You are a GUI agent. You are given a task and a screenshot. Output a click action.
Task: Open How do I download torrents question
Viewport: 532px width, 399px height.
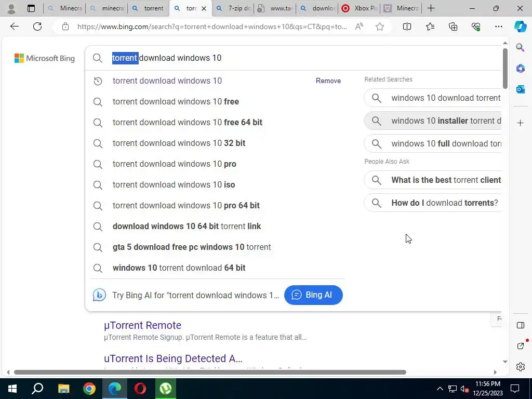coord(433,203)
